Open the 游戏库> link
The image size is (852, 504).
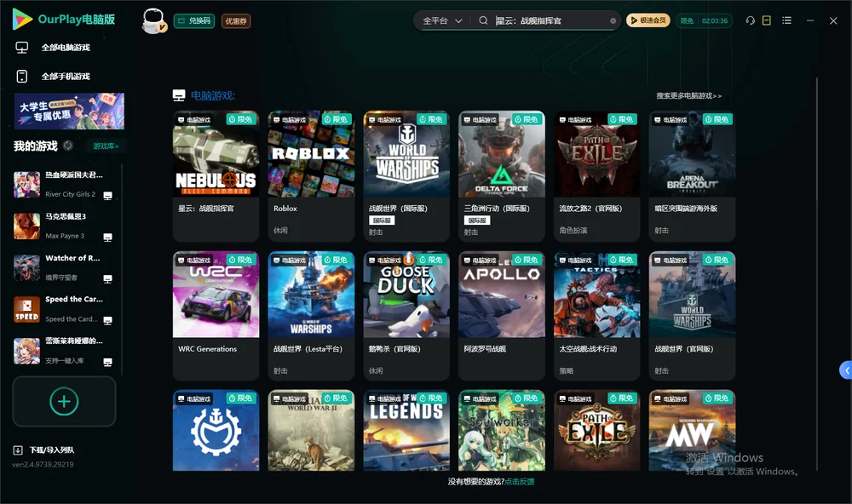pyautogui.click(x=106, y=146)
